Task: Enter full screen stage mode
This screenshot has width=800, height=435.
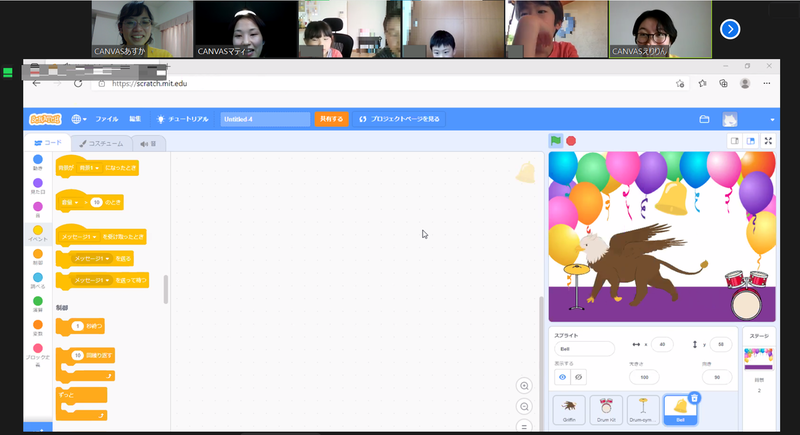Action: pos(768,141)
